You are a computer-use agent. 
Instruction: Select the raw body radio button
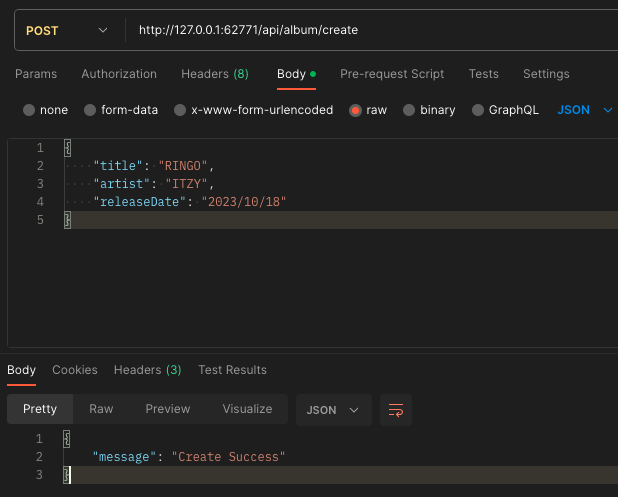pos(356,110)
